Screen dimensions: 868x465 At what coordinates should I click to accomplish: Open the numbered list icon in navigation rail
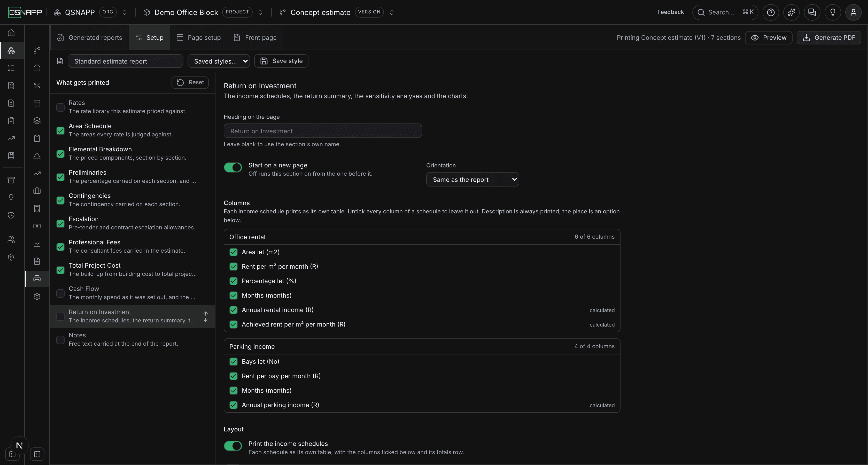[x=11, y=68]
